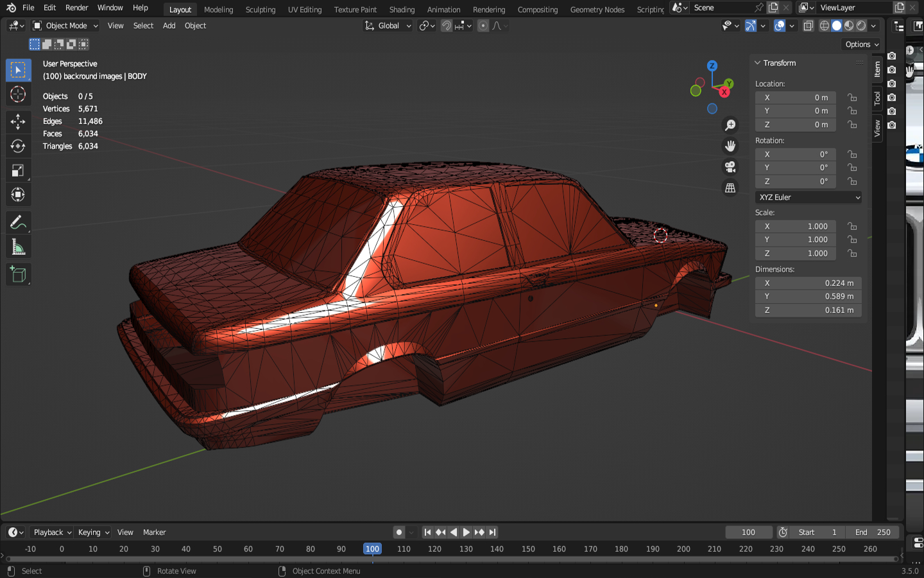
Task: Lock the Rotation Z value
Action: [x=852, y=182]
